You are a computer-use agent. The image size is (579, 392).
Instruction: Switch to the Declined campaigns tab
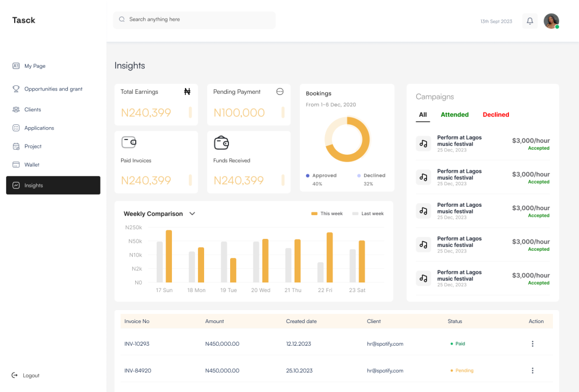pos(496,115)
